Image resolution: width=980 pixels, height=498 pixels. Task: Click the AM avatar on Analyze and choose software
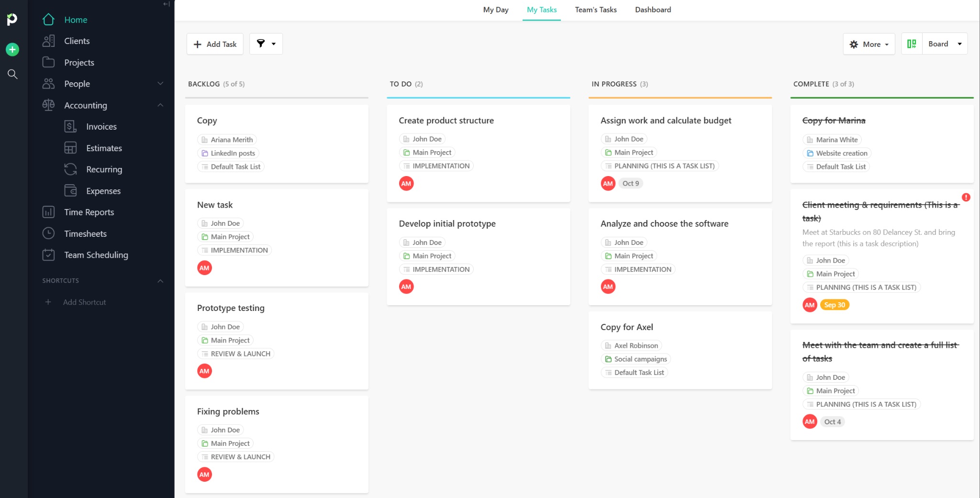(x=608, y=287)
